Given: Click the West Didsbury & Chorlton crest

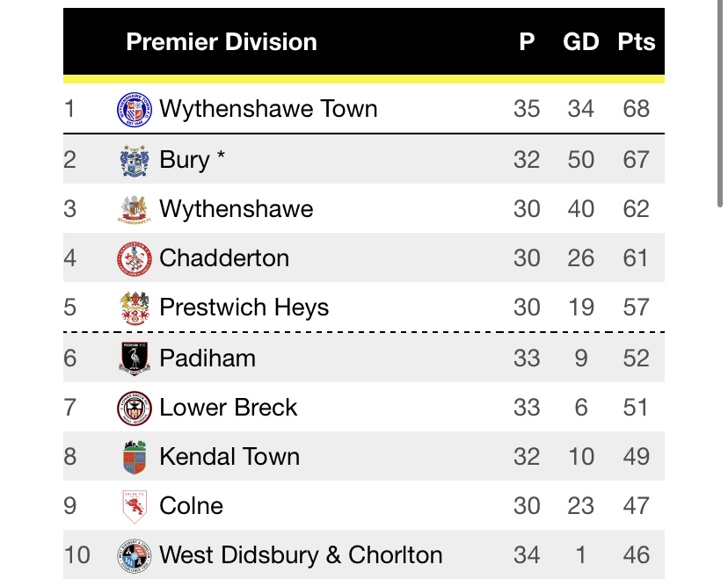Looking at the screenshot, I should tap(135, 555).
